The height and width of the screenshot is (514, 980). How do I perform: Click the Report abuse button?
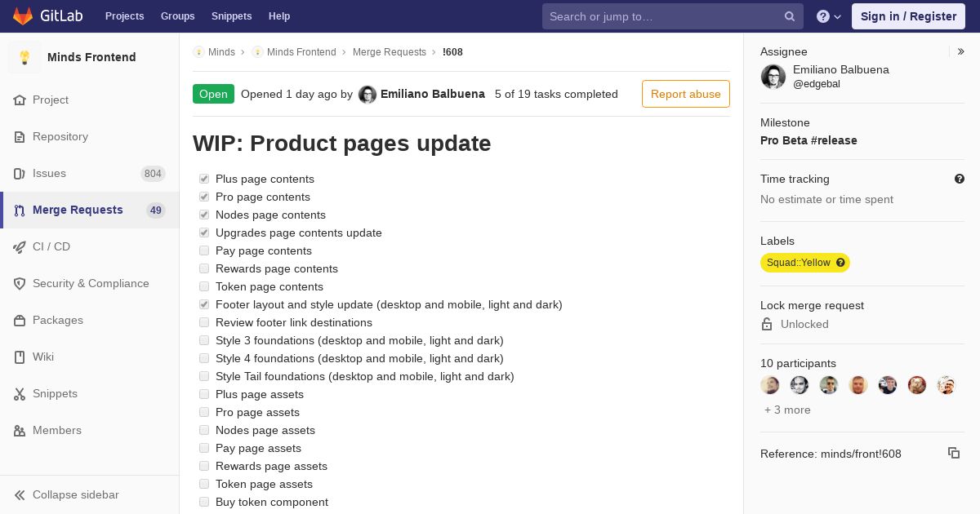(x=686, y=94)
